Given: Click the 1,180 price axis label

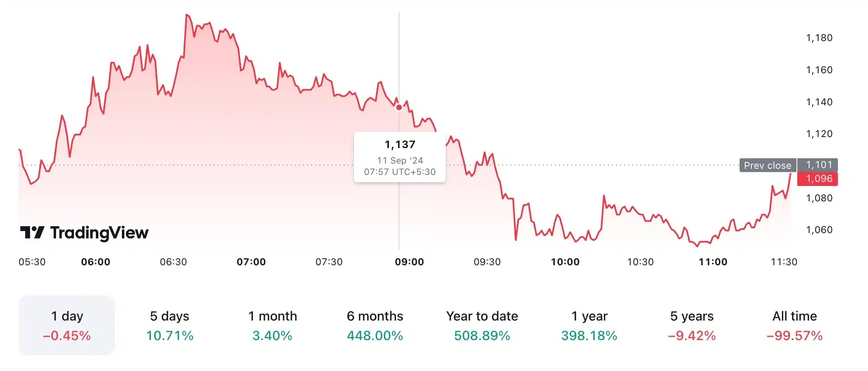Looking at the screenshot, I should coord(819,38).
